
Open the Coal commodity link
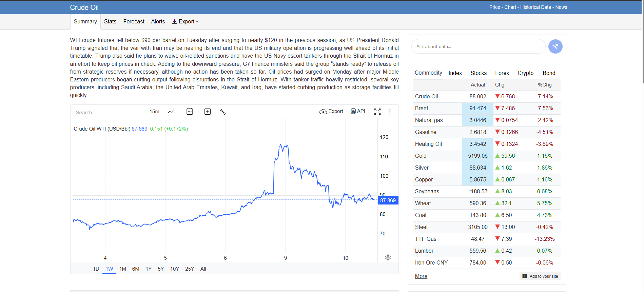tap(421, 215)
